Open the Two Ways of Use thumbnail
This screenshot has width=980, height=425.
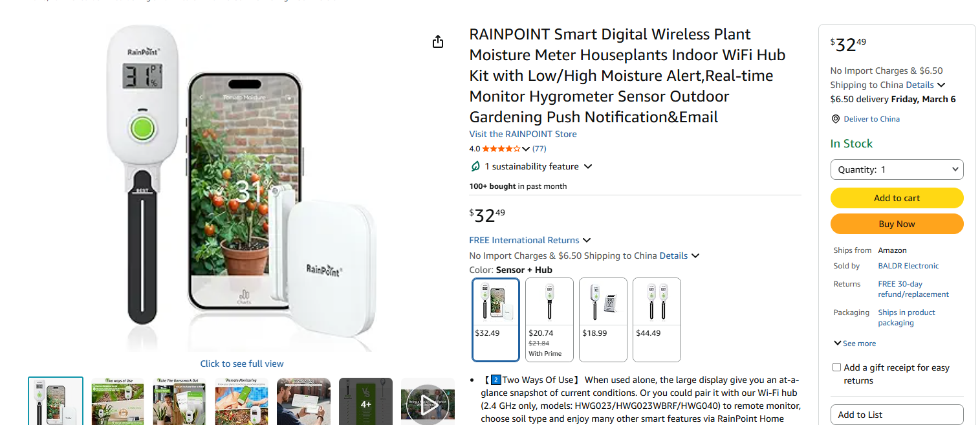[117, 402]
